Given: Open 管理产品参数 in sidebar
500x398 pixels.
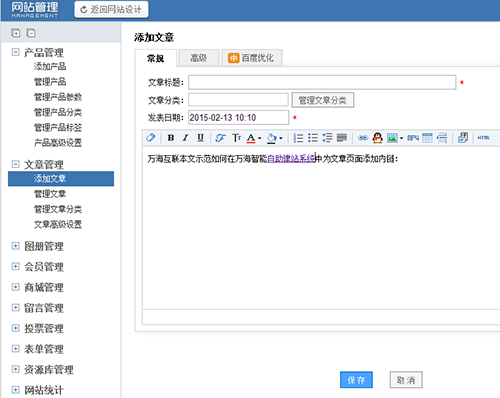Looking at the screenshot, I should pyautogui.click(x=58, y=97).
